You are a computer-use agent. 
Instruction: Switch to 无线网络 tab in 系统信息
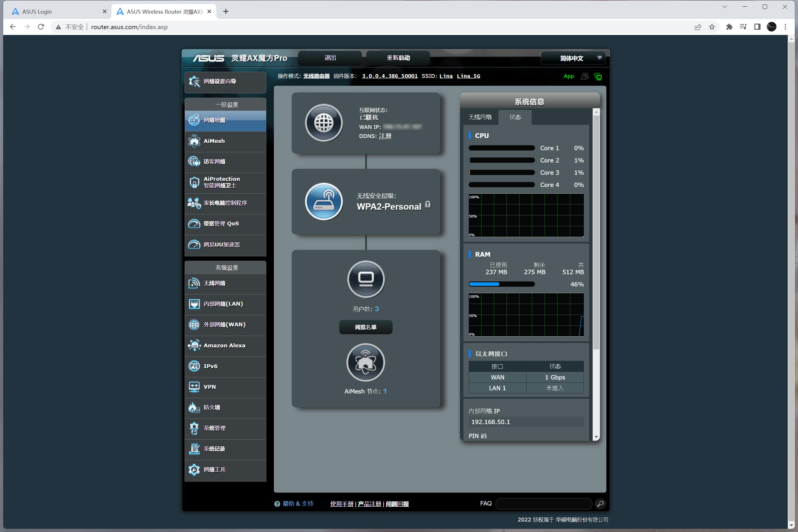[480, 117]
